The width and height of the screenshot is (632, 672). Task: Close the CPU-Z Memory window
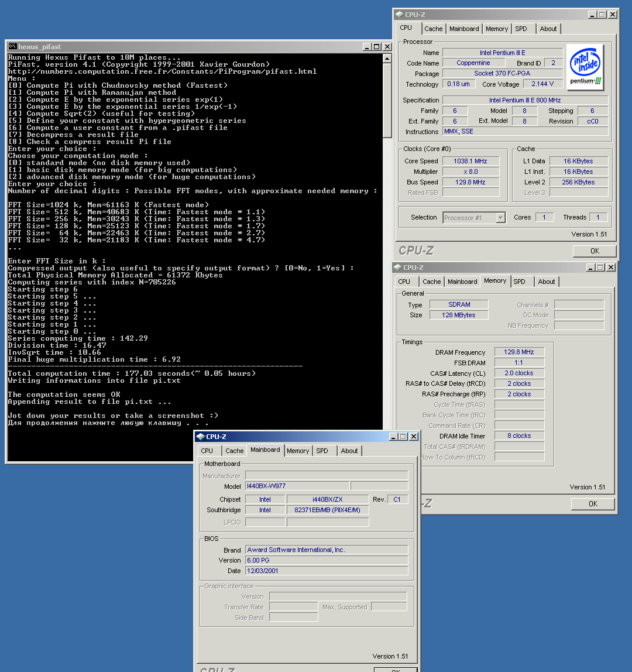point(611,268)
